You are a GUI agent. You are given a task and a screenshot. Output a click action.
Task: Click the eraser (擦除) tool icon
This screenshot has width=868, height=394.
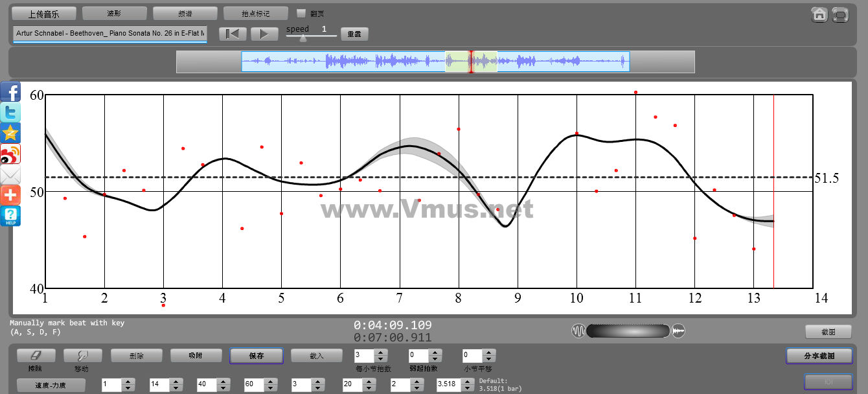36,355
